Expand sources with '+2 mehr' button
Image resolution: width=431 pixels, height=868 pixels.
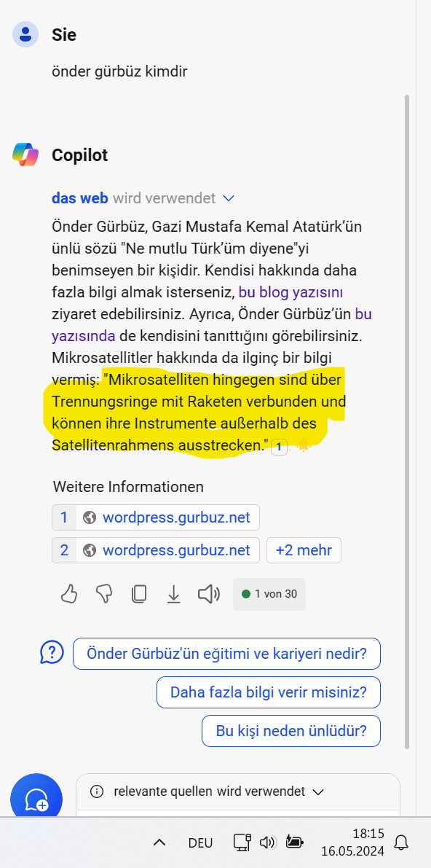pos(304,550)
